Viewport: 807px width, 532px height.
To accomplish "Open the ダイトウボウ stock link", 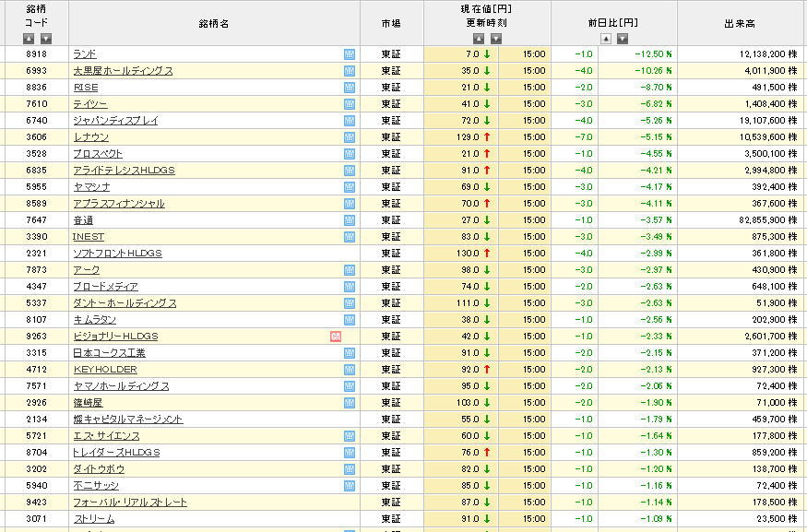I will 99,469.
